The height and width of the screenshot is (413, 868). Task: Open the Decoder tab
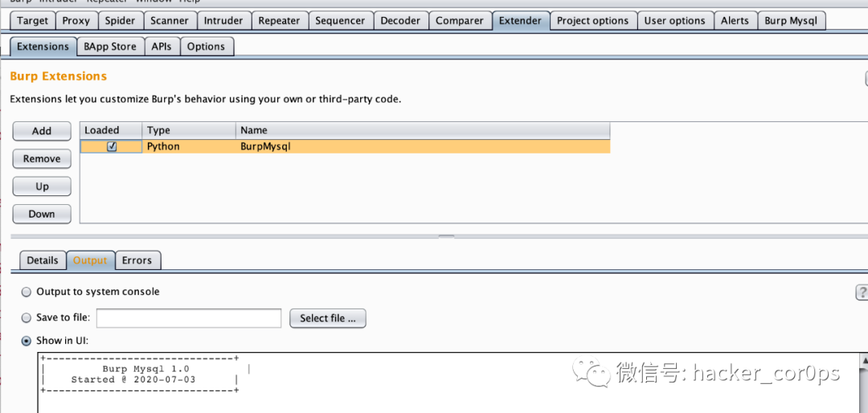(x=401, y=20)
